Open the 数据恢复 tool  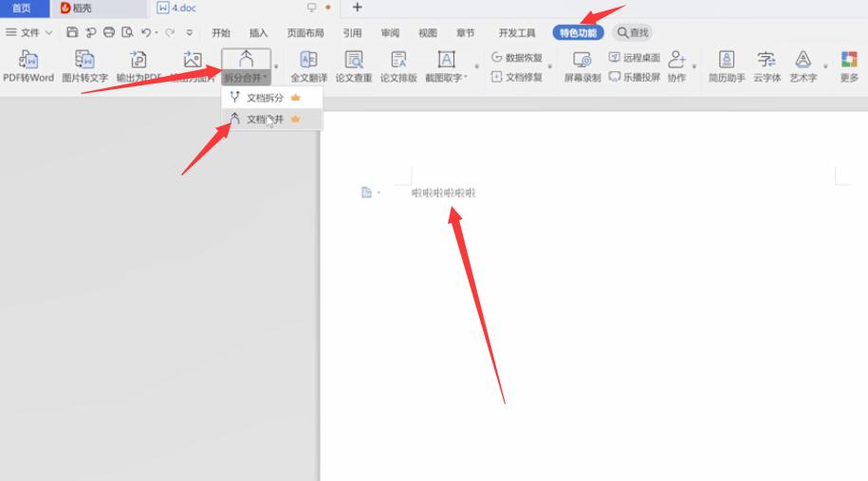tap(516, 58)
